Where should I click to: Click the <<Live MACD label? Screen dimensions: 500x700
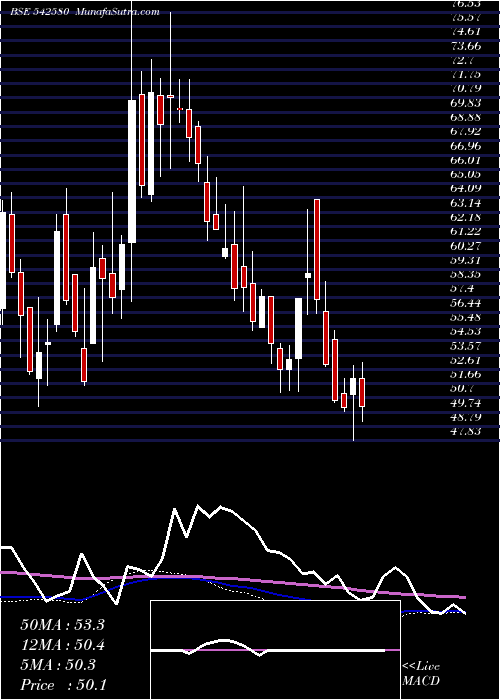coord(421,673)
